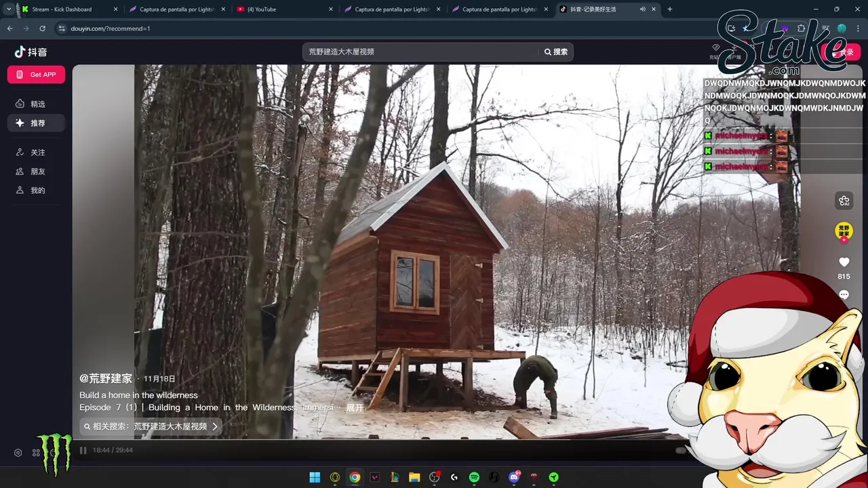Switch to the Stream - Kick Dashboard tab
The height and width of the screenshot is (488, 868).
click(68, 9)
